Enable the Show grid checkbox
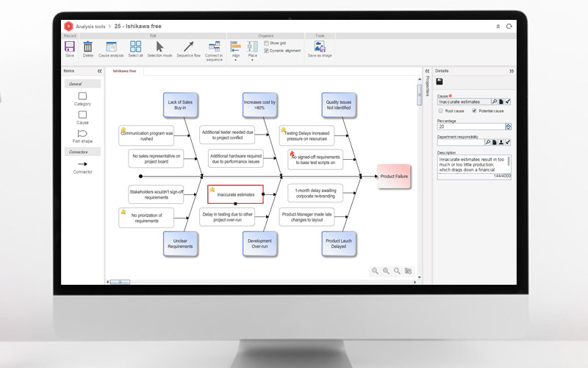This screenshot has width=588, height=368. pyautogui.click(x=266, y=43)
